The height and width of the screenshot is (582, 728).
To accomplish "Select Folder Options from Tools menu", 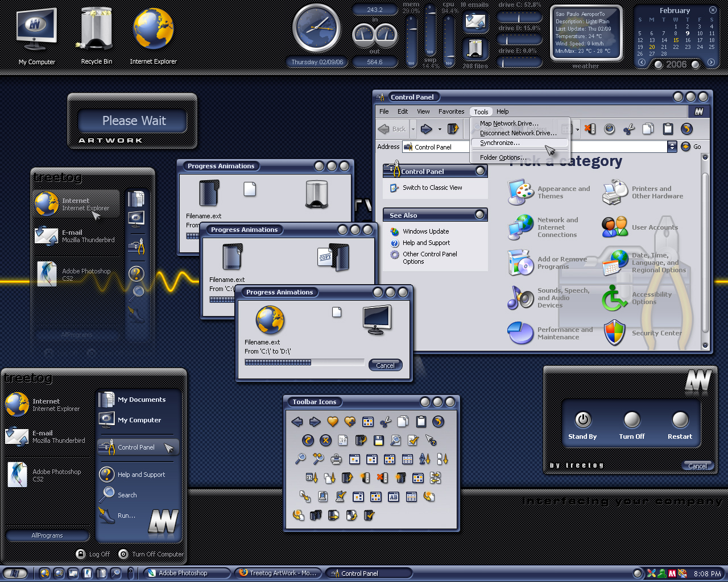I will point(519,157).
